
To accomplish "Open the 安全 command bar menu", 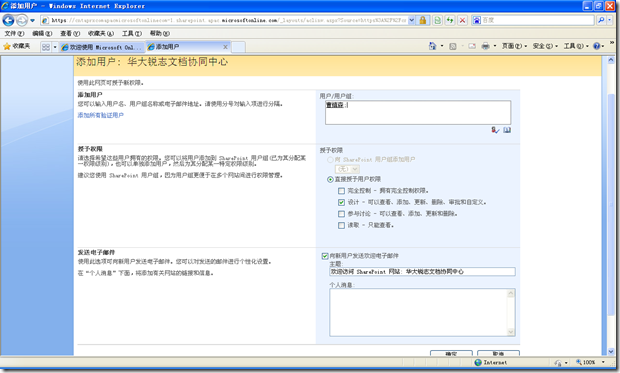I will point(545,46).
